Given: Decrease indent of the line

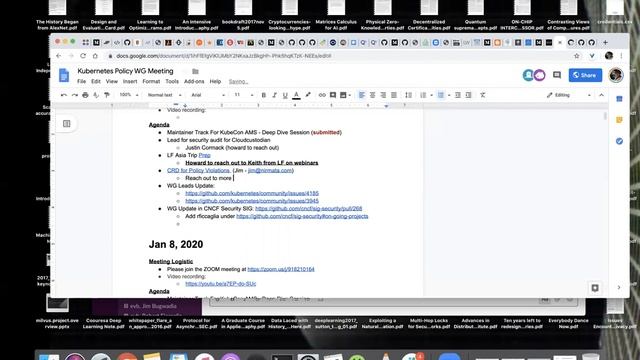Looking at the screenshot, I should [x=458, y=95].
